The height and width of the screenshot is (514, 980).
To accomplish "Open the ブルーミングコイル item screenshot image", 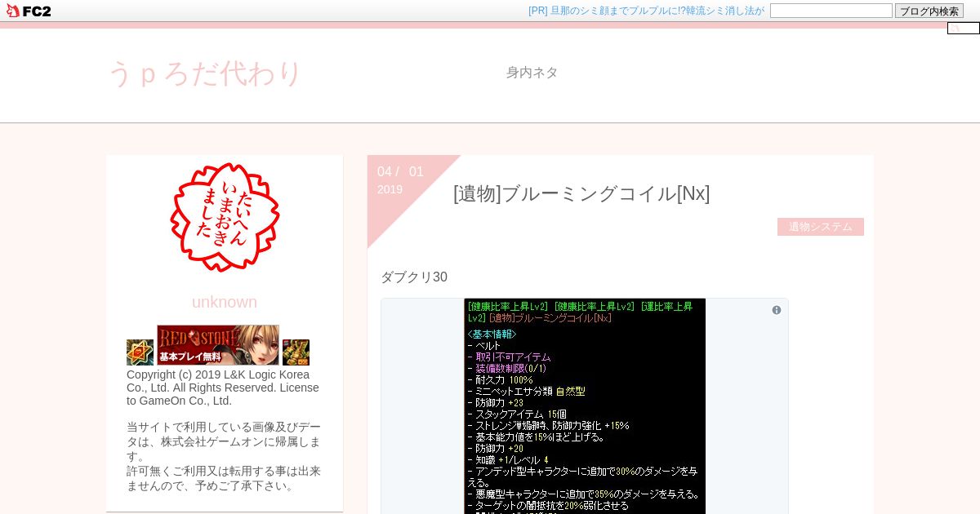I will point(585,406).
